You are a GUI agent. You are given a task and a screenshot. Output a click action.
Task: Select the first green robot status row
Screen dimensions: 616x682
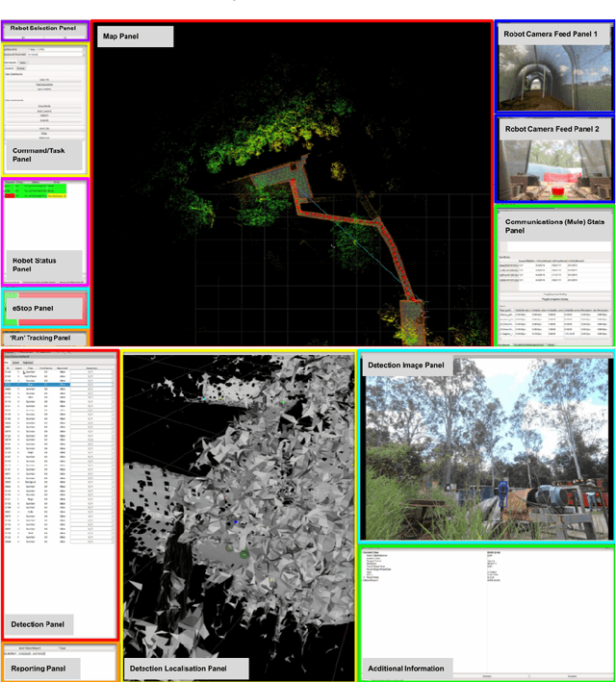pos(29,188)
